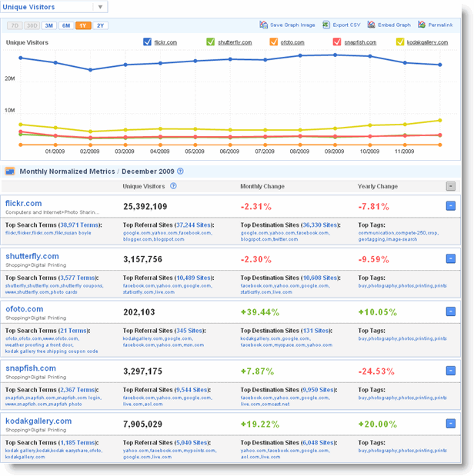Image resolution: width=474 pixels, height=476 pixels.
Task: Open help icon next to December 2009
Action: (x=180, y=171)
